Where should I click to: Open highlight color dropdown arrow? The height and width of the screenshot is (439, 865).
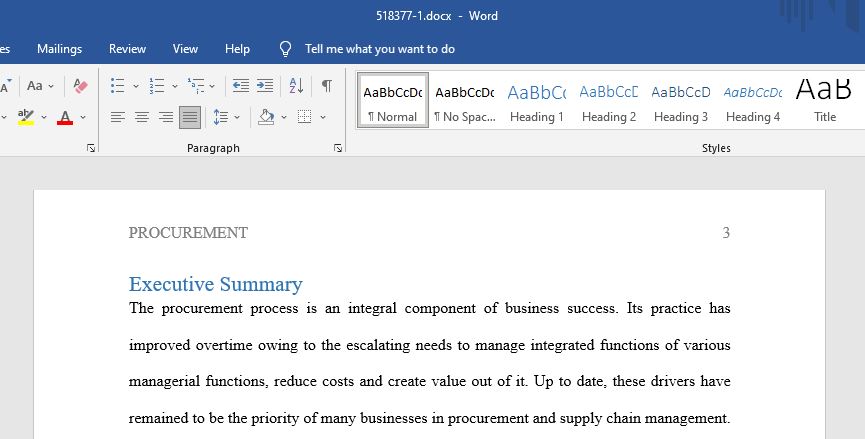tap(44, 117)
